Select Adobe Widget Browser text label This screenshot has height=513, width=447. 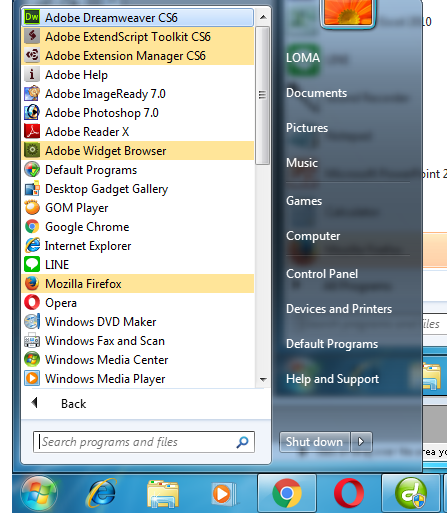pos(106,151)
